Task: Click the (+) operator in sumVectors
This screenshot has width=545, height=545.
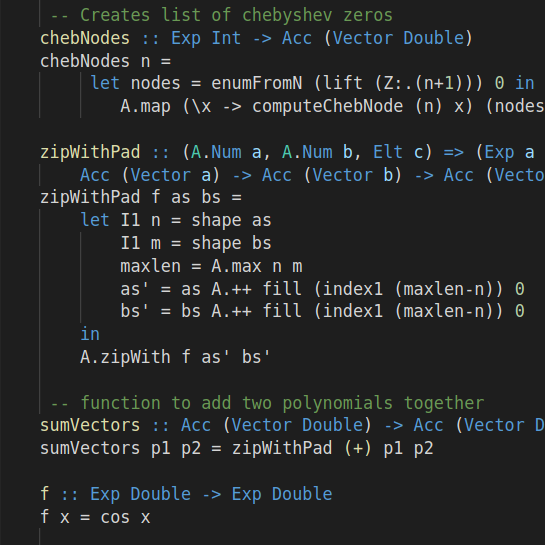Action: [x=358, y=448]
